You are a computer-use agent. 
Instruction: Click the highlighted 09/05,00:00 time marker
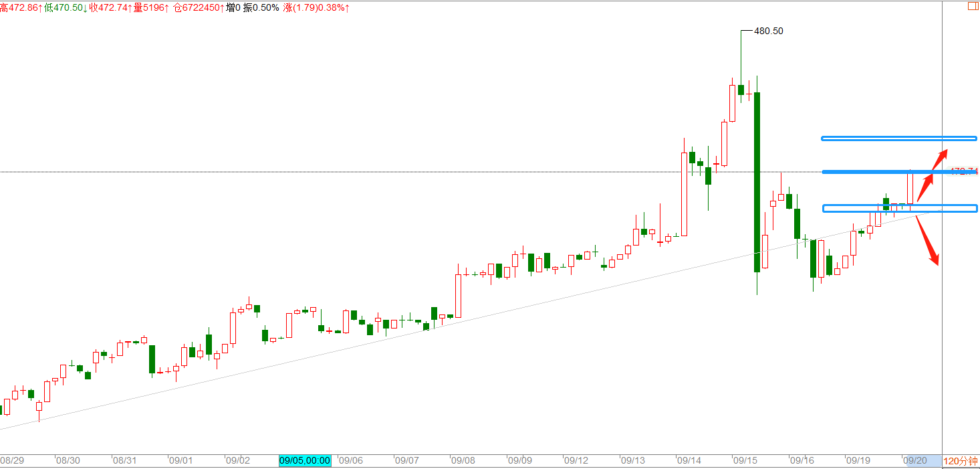pyautogui.click(x=305, y=461)
